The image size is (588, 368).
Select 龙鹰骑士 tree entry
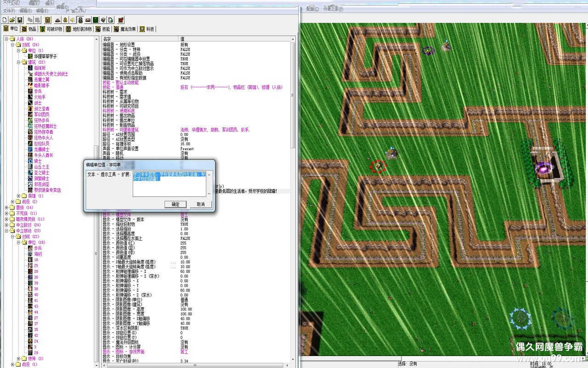pyautogui.click(x=41, y=149)
